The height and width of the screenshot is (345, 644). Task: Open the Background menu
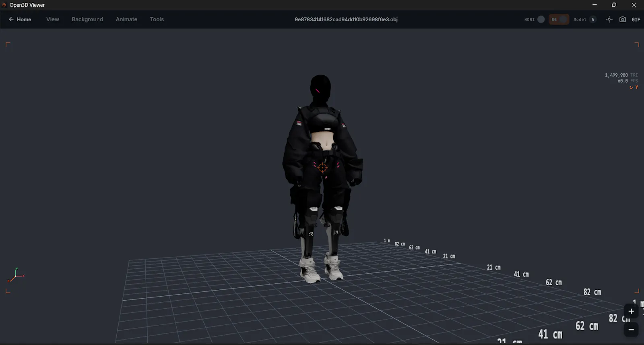87,19
